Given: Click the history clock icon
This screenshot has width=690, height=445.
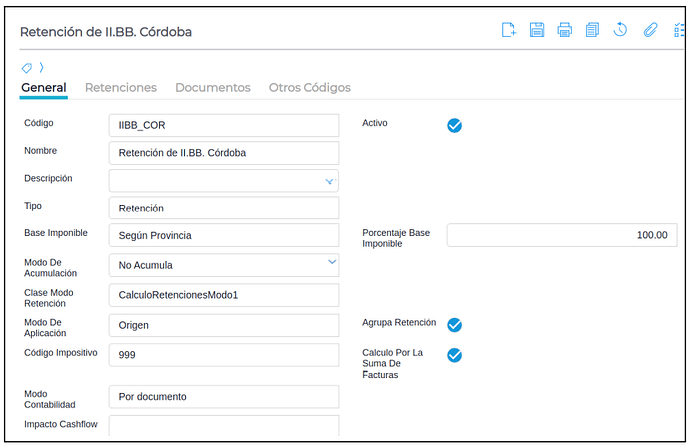Looking at the screenshot, I should point(620,30).
